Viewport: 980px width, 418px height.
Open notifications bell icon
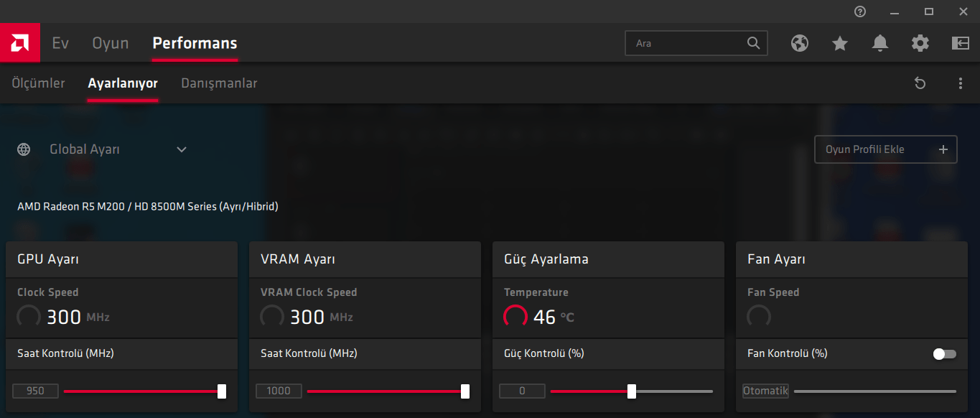click(880, 43)
